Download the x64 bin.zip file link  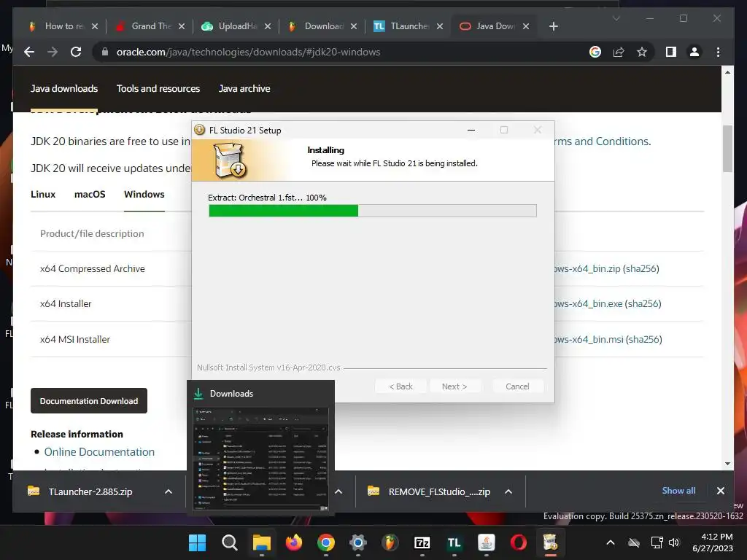pos(587,268)
